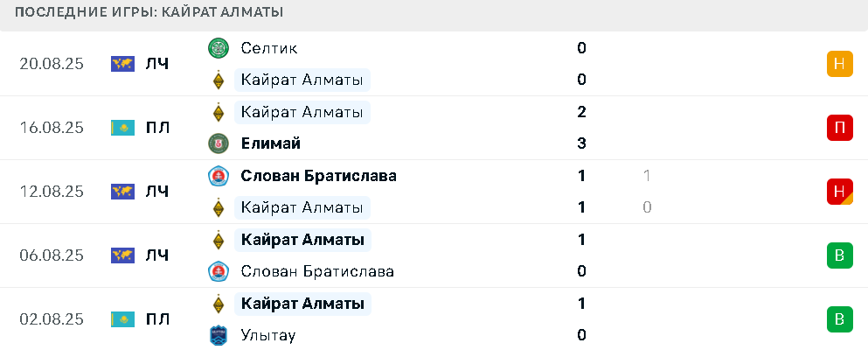
Task: Open bold Слован Братислава team link
Action: (x=319, y=176)
